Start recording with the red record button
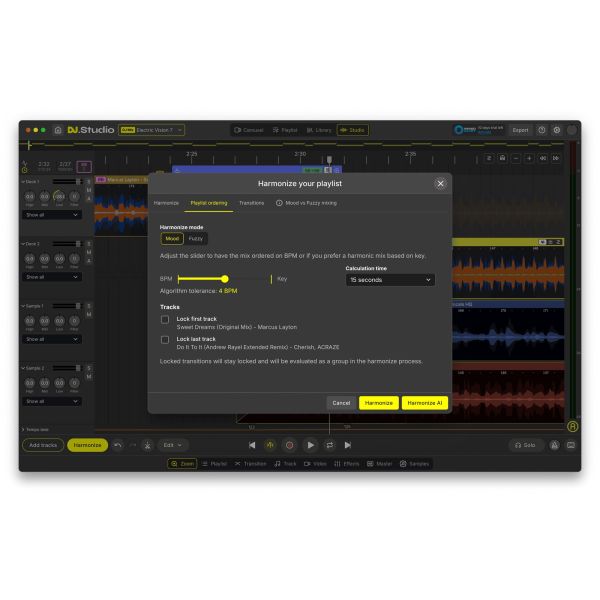This screenshot has height=600, width=600. point(290,445)
